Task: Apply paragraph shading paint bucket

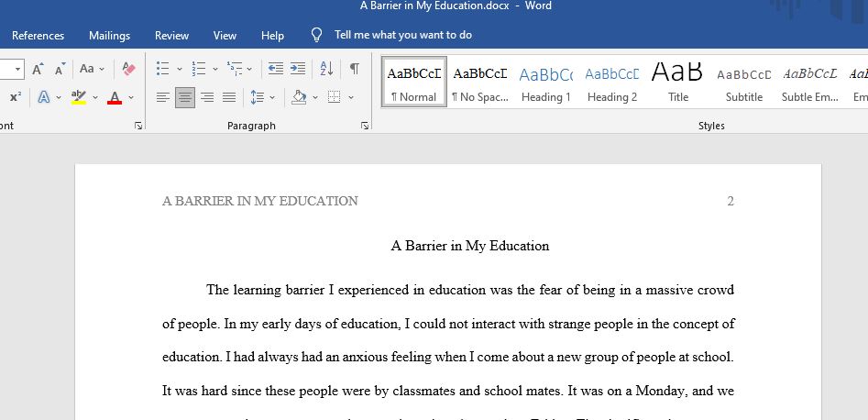Action: [x=299, y=97]
